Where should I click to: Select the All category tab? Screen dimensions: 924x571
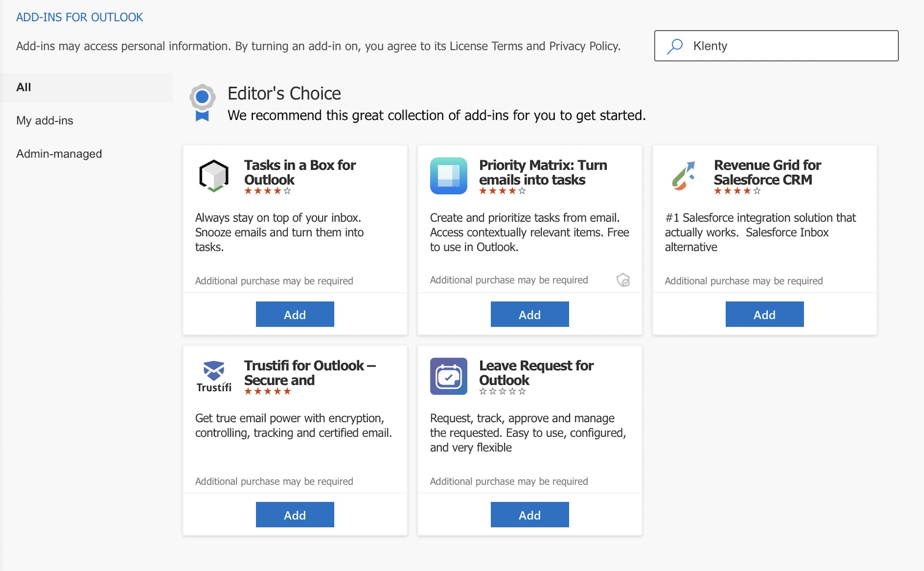(x=24, y=87)
